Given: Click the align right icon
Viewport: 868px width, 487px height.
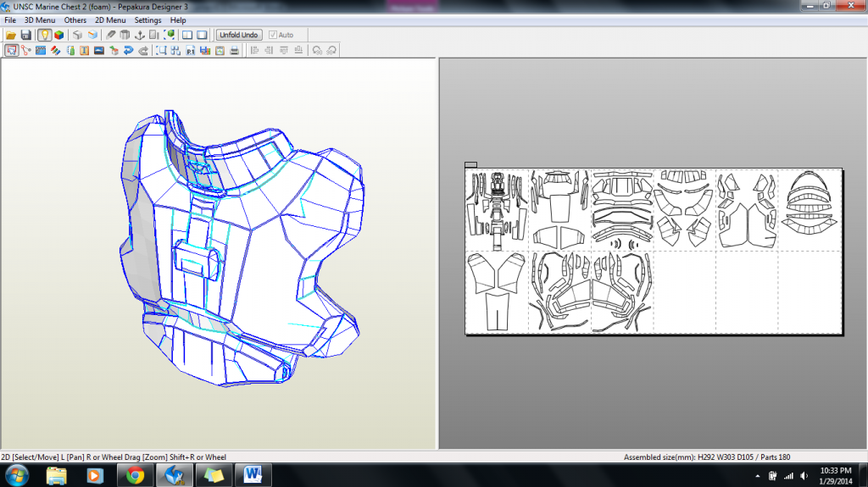Looking at the screenshot, I should 269,50.
